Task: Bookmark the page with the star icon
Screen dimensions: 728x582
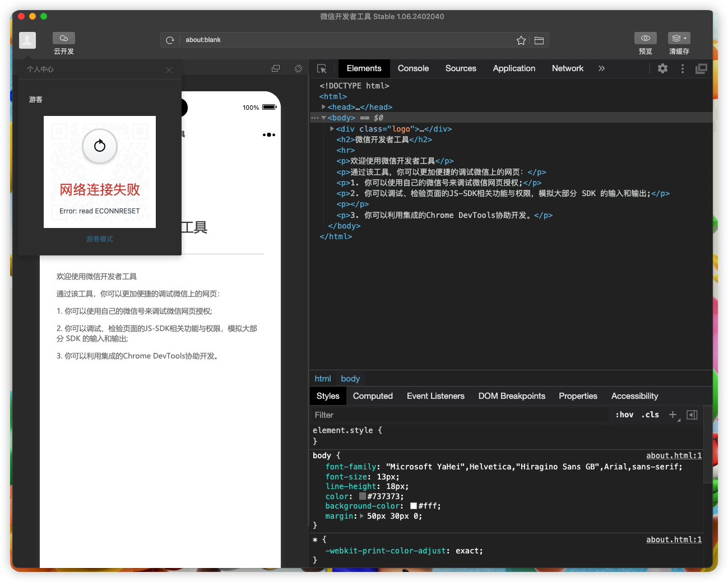Action: click(521, 40)
